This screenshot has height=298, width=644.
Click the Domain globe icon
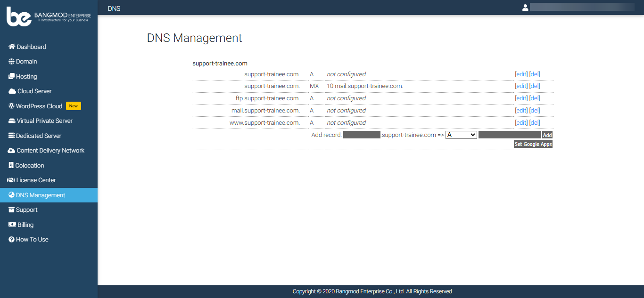tap(12, 62)
